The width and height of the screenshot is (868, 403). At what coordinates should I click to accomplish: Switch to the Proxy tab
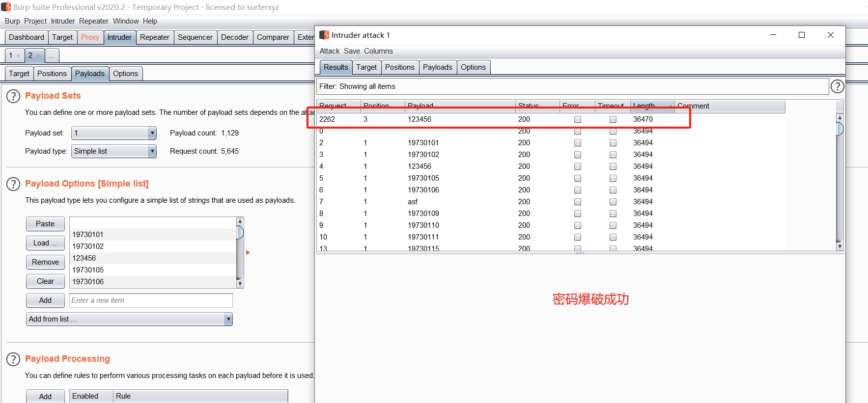pyautogui.click(x=90, y=37)
